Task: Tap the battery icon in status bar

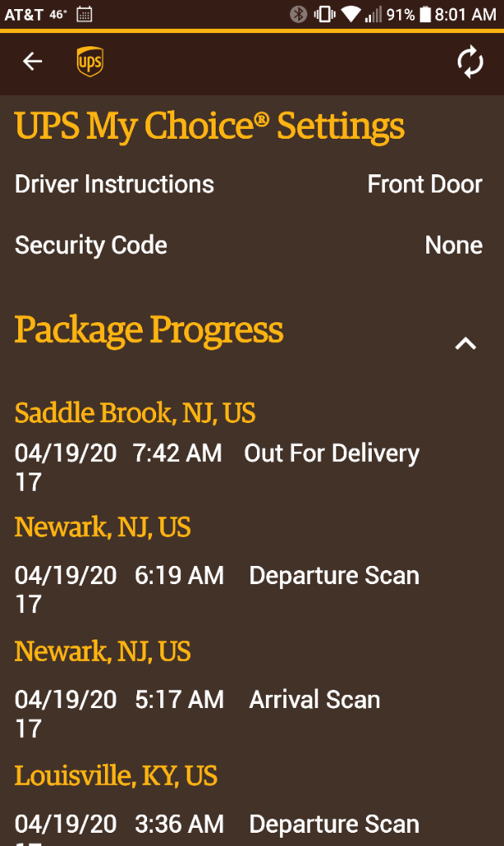Action: point(426,14)
